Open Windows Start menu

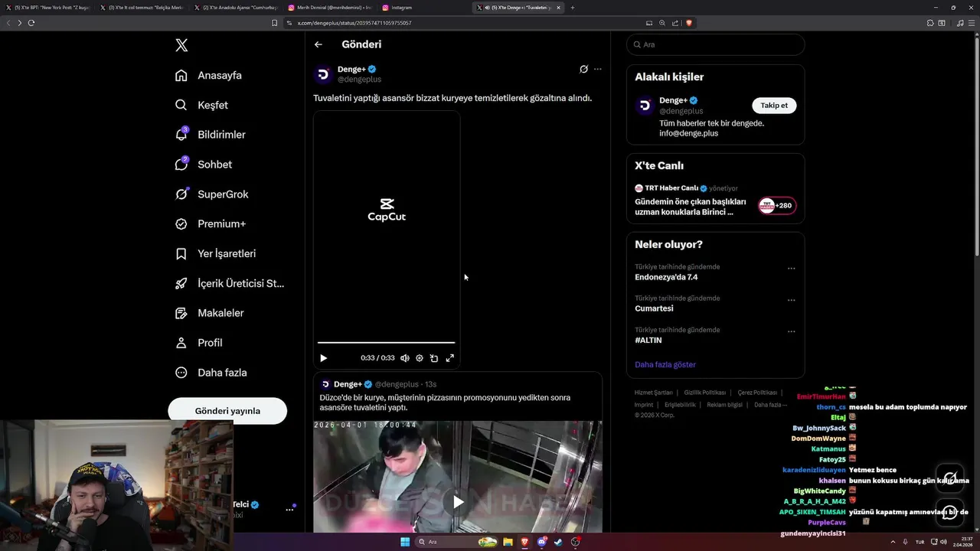click(405, 542)
